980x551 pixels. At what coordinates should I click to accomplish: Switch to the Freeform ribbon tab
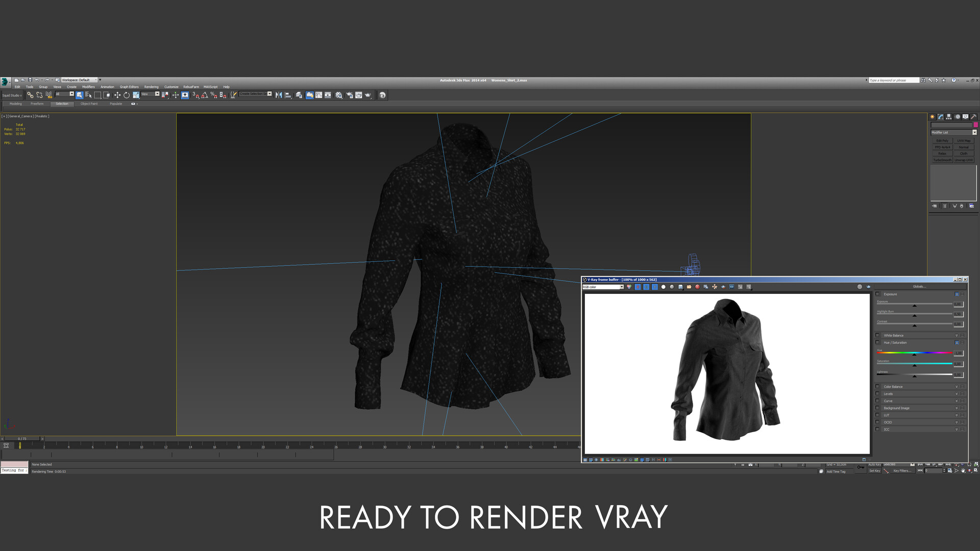click(x=37, y=104)
